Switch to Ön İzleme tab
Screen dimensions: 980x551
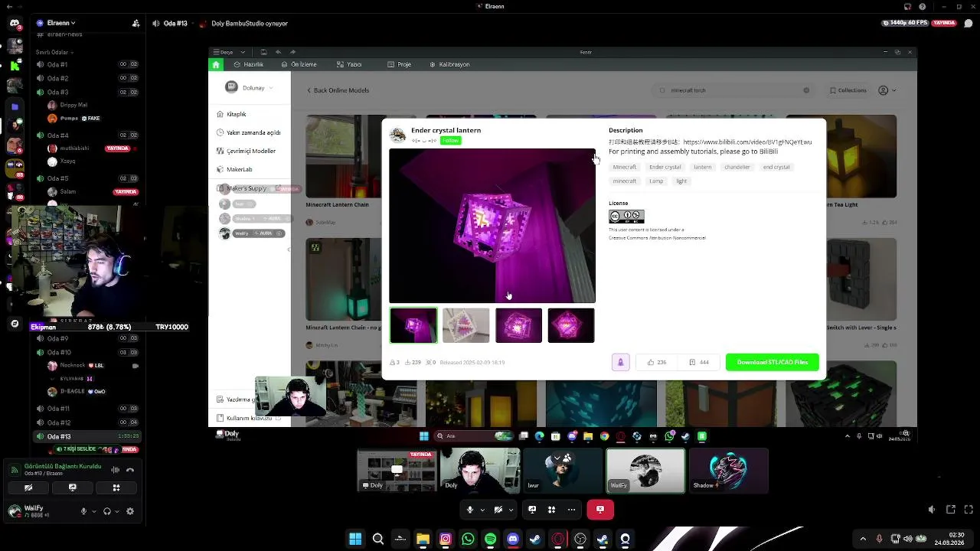[299, 64]
